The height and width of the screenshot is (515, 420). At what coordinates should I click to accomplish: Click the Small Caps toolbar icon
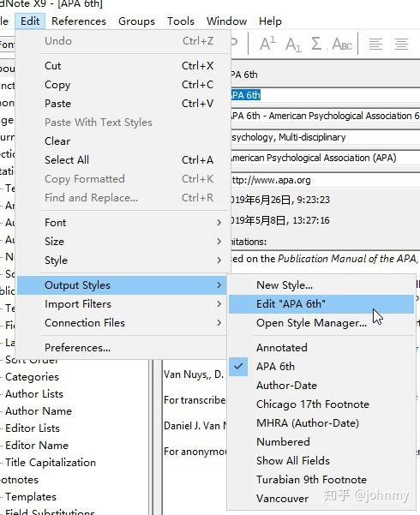click(x=342, y=44)
